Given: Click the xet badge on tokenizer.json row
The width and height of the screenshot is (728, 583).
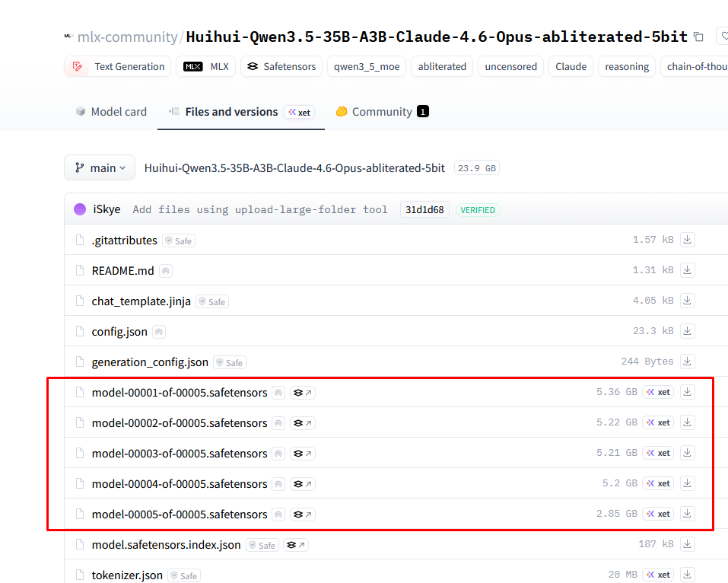Looking at the screenshot, I should pos(658,575).
